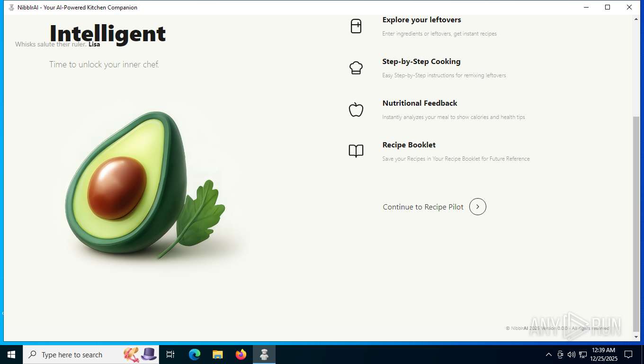Click the network tray icon
This screenshot has width=644, height=364.
pos(583,355)
